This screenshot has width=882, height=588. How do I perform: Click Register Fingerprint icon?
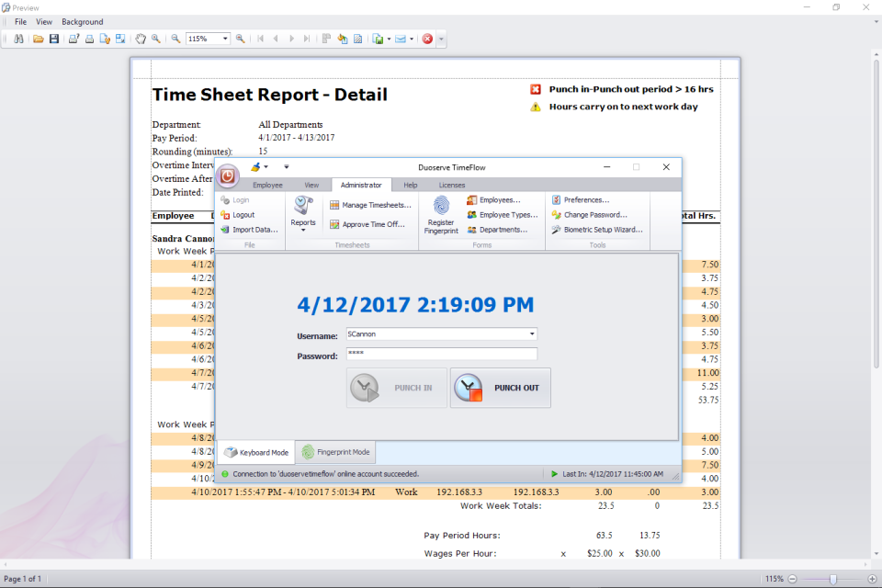pos(441,215)
